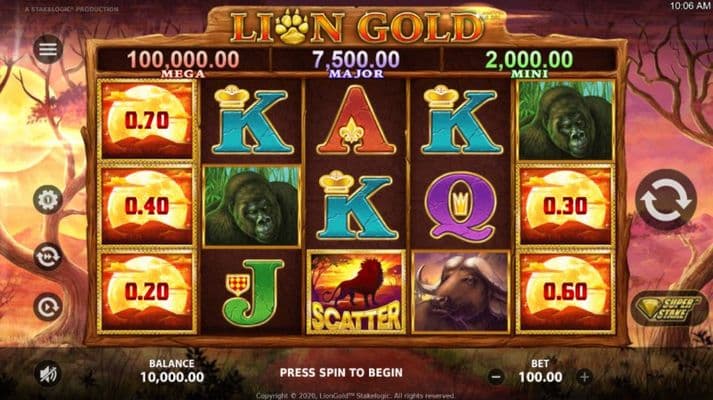Click the buffalo symbol on the reels
The width and height of the screenshot is (713, 400).
point(461,292)
